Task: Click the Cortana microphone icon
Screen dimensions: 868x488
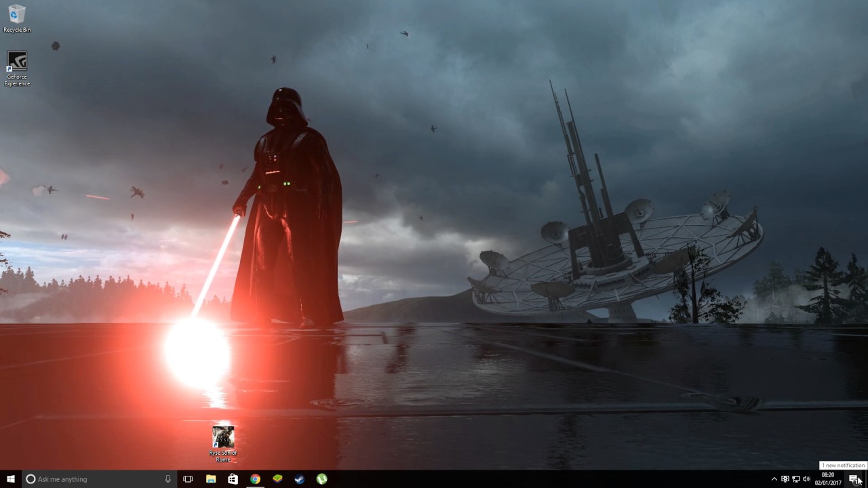Action: (x=167, y=479)
